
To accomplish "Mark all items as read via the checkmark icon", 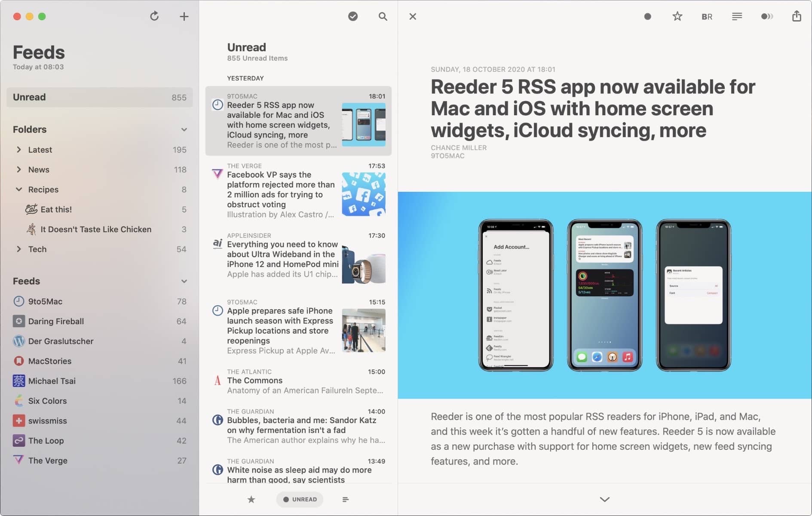I will 353,16.
